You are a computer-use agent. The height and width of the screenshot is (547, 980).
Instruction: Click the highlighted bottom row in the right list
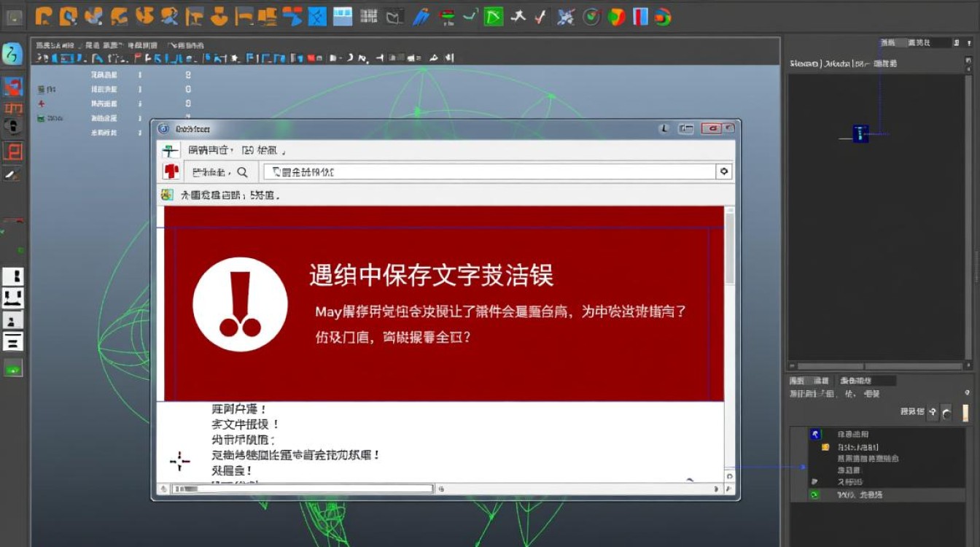coord(878,494)
